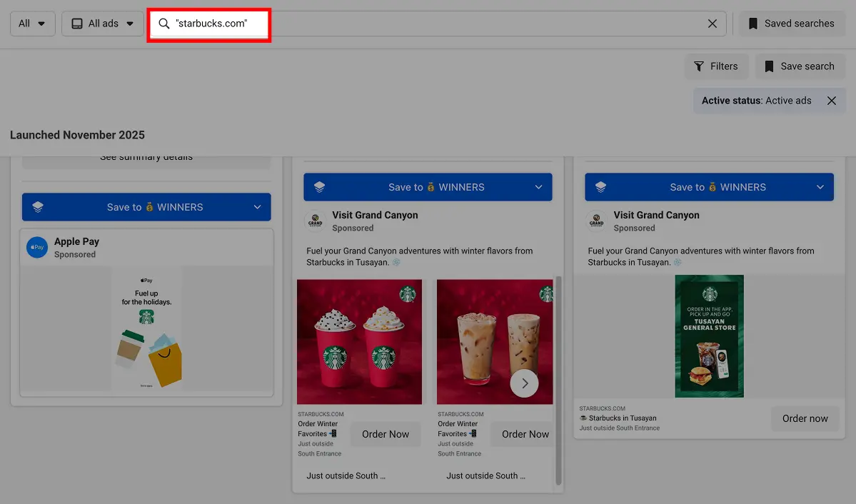
Task: Open the iced coffee drinks carousel image
Action: pos(495,342)
